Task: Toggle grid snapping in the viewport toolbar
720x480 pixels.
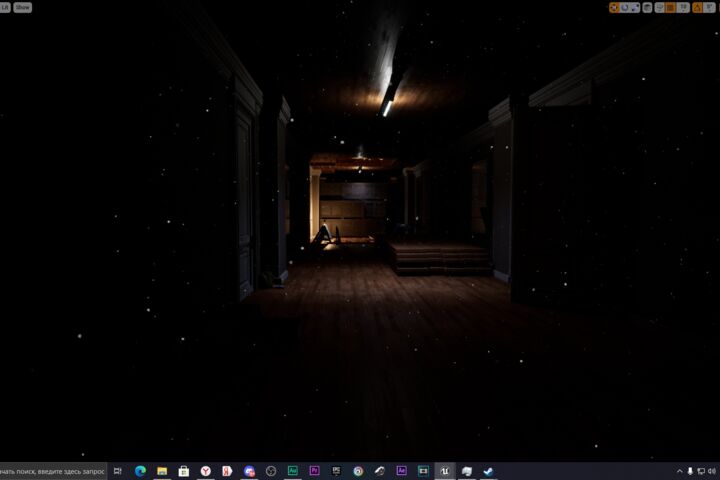Action: pyautogui.click(x=670, y=7)
